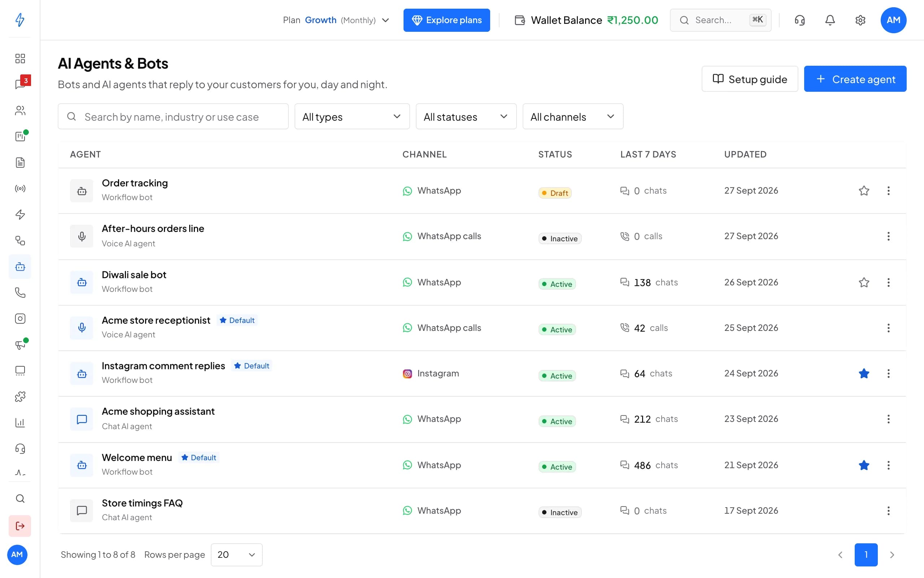Click the AM avatar at sidebar bottom

(17, 555)
